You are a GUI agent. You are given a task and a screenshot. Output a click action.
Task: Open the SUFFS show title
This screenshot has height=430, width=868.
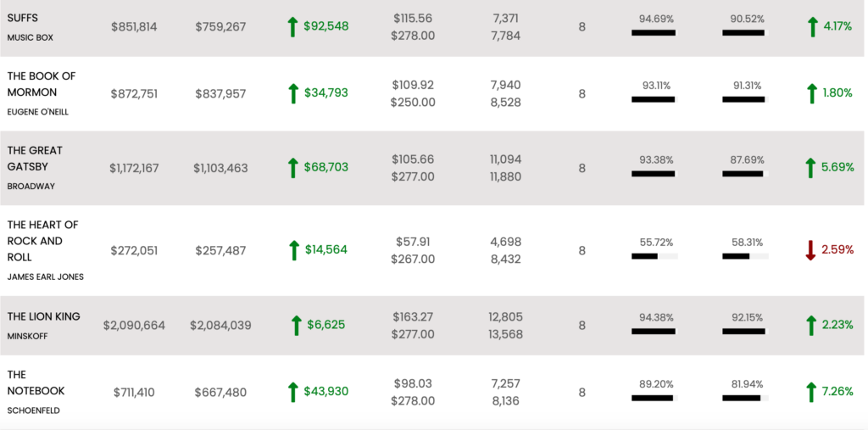[23, 19]
